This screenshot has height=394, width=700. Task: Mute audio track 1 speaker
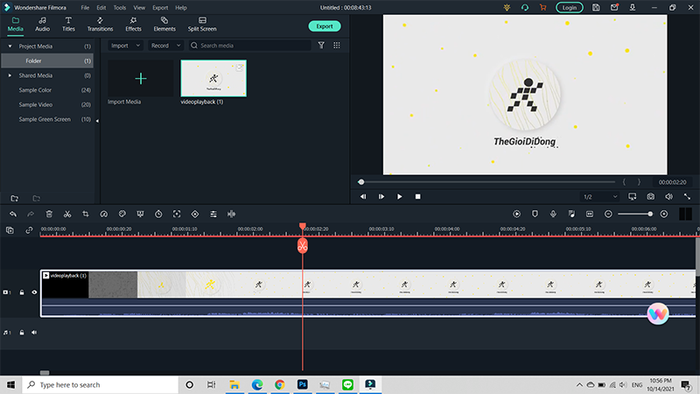click(x=34, y=332)
